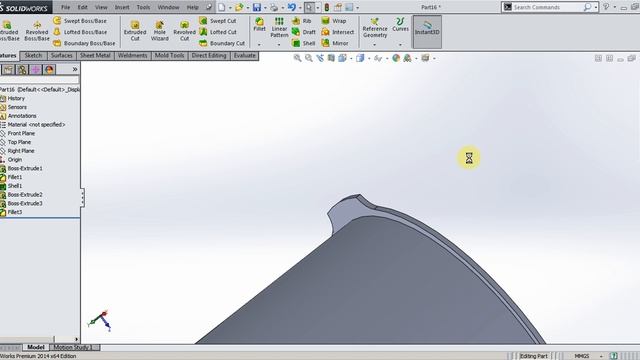Open Reference Geometry tools
The image size is (640, 360).
click(375, 28)
